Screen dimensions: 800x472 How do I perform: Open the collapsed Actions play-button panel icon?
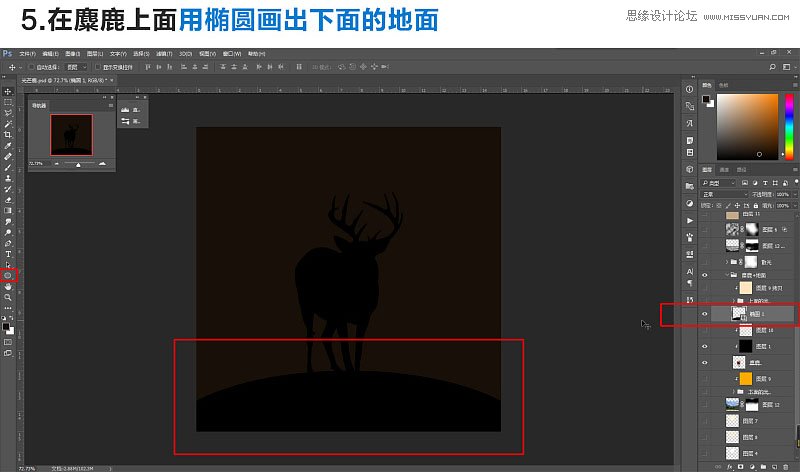(x=690, y=220)
